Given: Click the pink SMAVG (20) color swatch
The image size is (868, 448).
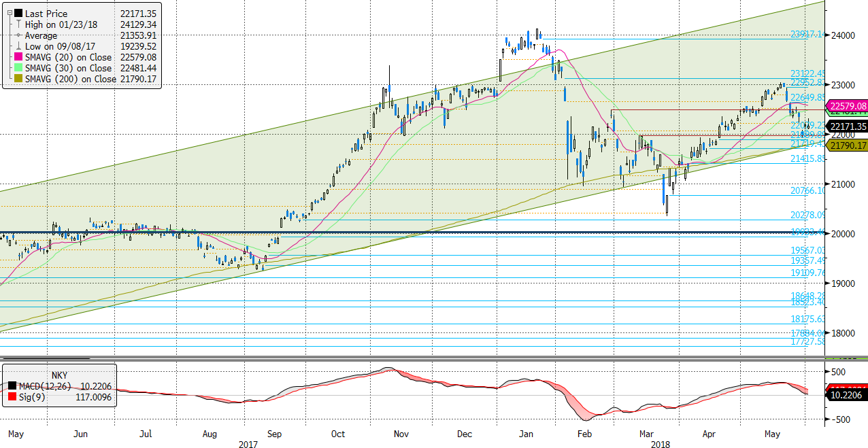Looking at the screenshot, I should coord(18,57).
